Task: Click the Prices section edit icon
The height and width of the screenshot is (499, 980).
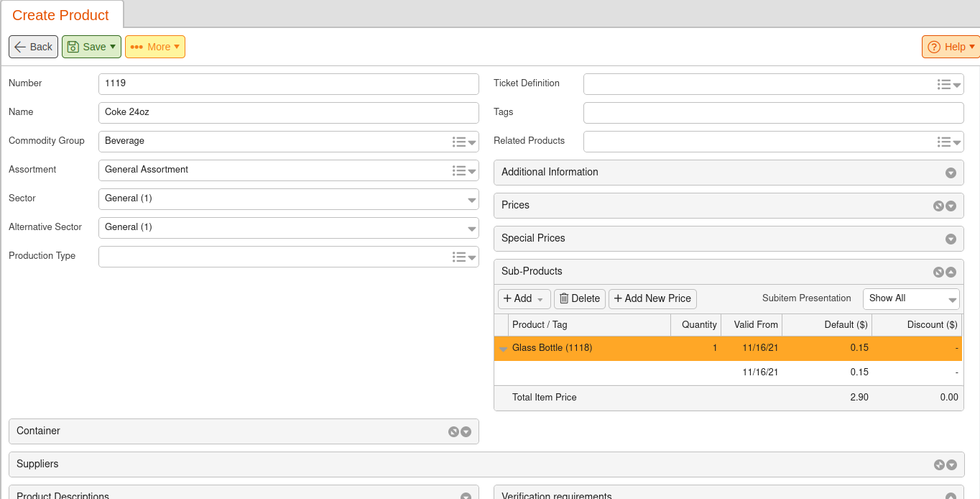Action: click(x=938, y=206)
